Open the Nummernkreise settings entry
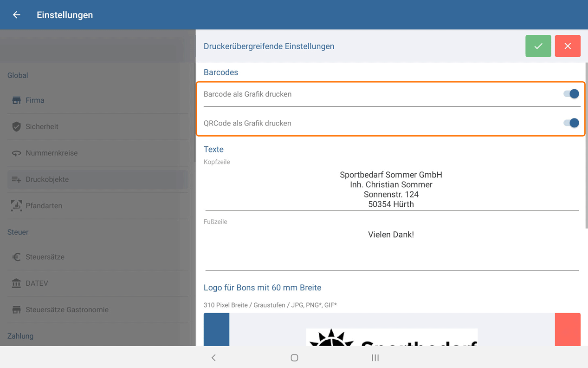Viewport: 588px width, 368px height. [x=97, y=153]
